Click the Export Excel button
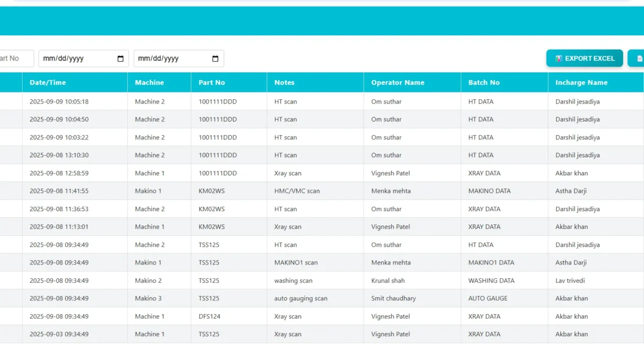The width and height of the screenshot is (644, 356). pyautogui.click(x=584, y=58)
